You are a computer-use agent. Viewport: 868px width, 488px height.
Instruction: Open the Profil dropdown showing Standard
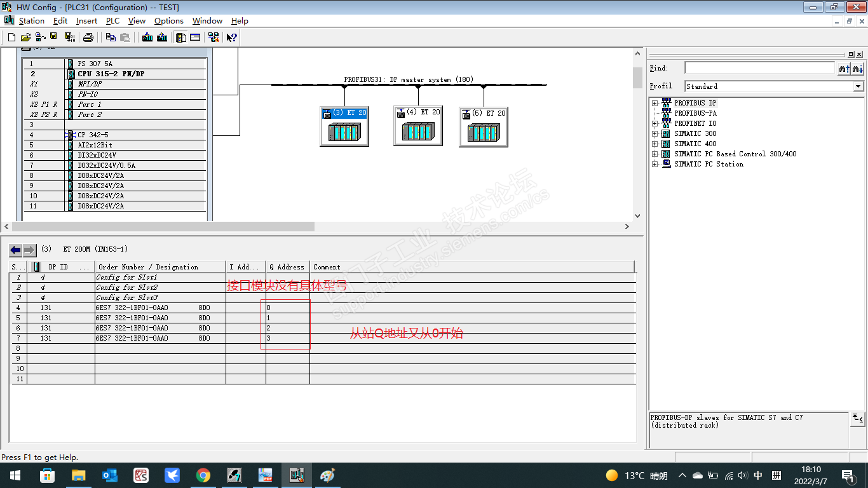pyautogui.click(x=858, y=86)
